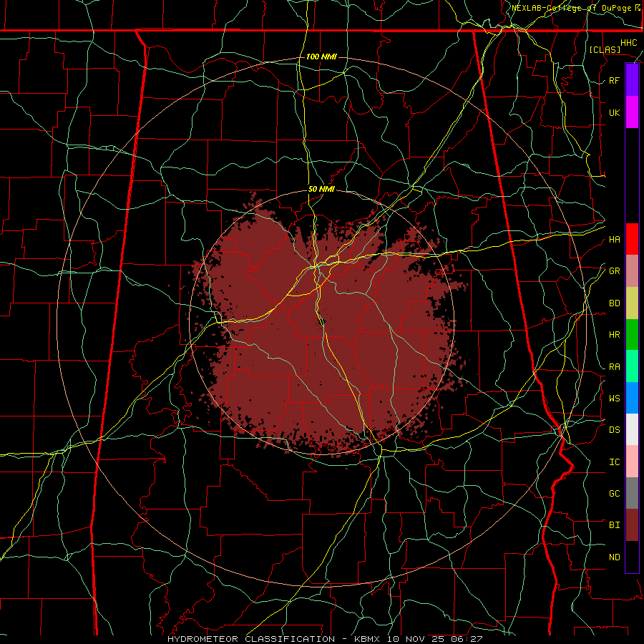The image size is (644, 644).
Task: Click the white DS legend color swatch
Action: (x=632, y=429)
